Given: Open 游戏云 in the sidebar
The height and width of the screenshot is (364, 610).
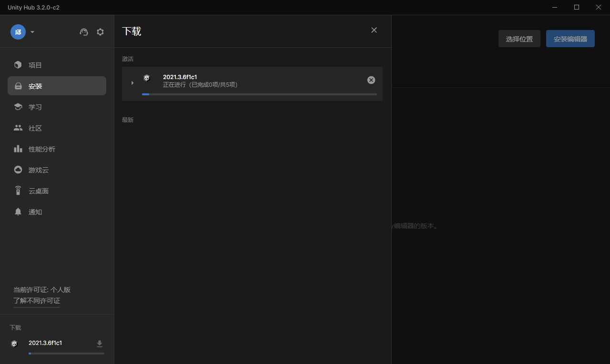Looking at the screenshot, I should coord(57,170).
